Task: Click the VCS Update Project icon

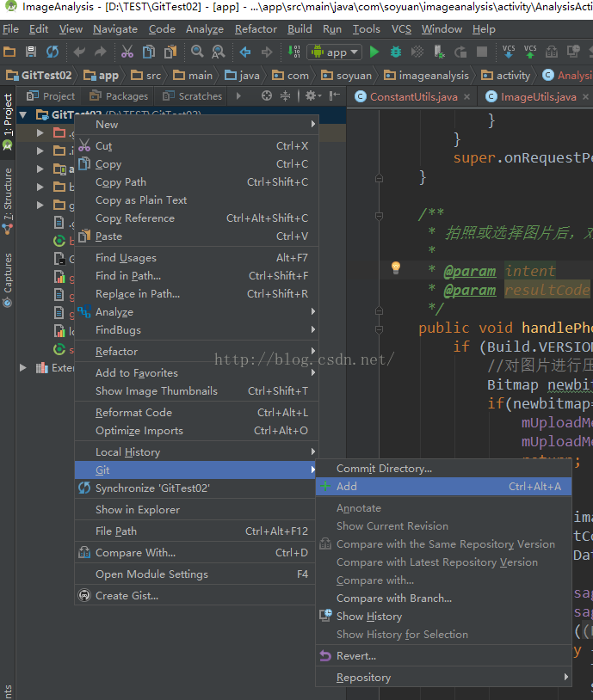Action: point(509,52)
